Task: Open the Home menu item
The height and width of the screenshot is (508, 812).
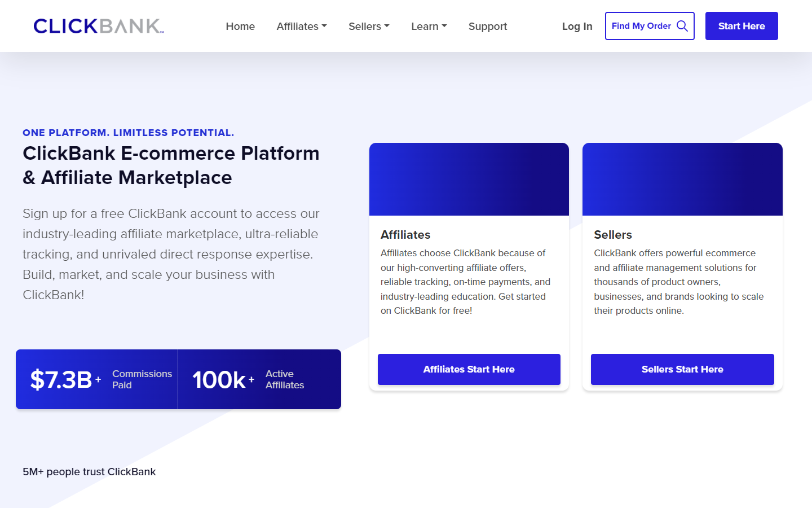Action: point(240,27)
